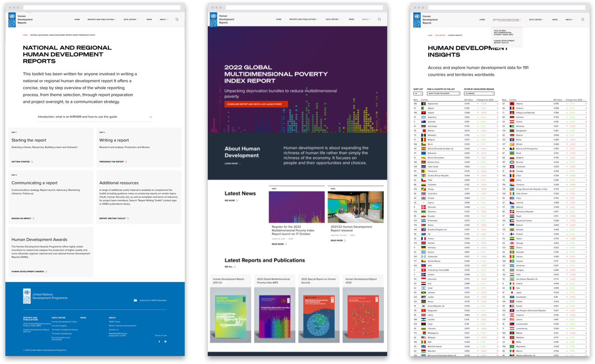Open the 2021/22 Human Development Report news photo
595x364 pixels.
point(355,207)
